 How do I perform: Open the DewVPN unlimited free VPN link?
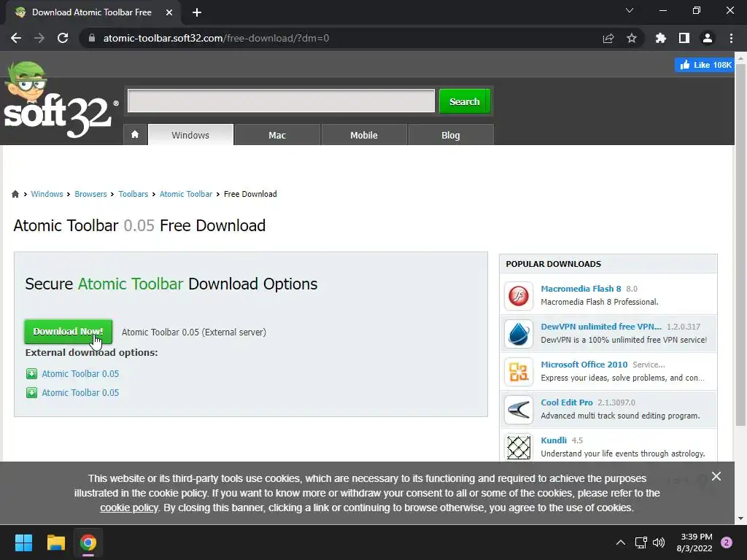click(601, 327)
